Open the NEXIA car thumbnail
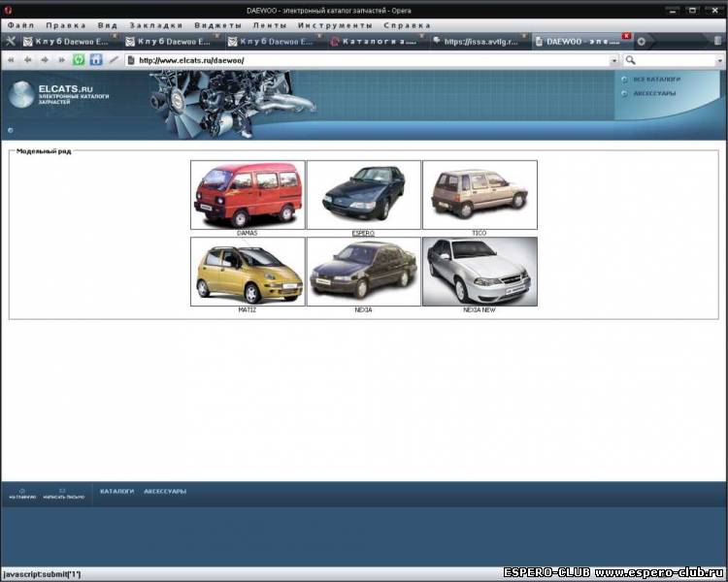Screen dimensions: 728x582 [364, 272]
